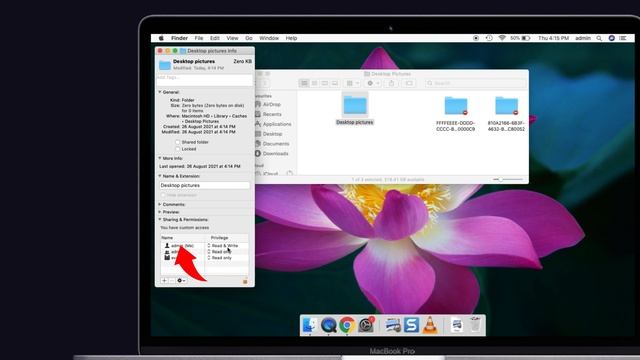Open the Finder group-by dropdown
This screenshot has height=360, width=640.
(x=352, y=83)
